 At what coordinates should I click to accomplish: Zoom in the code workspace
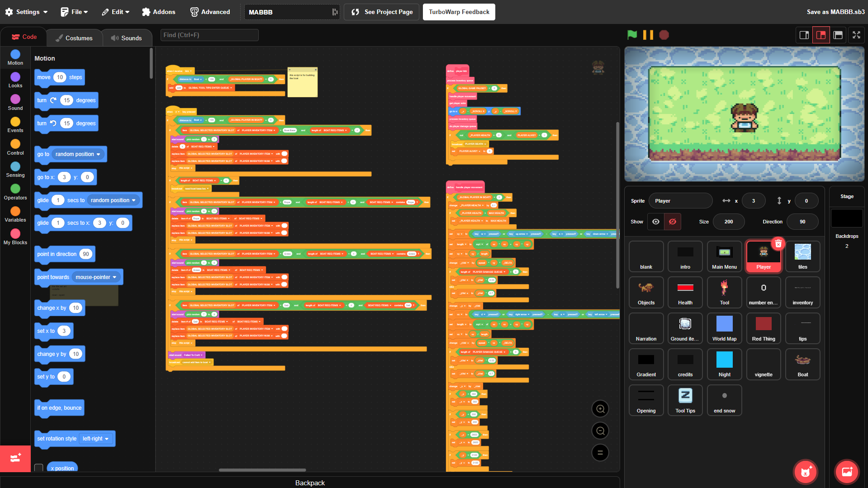pyautogui.click(x=600, y=409)
